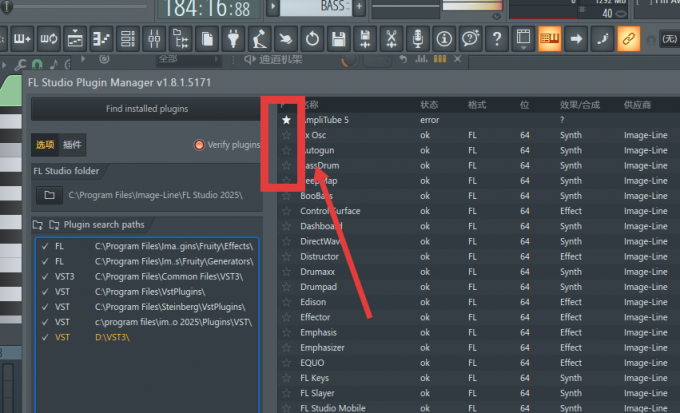Click the note slide toolbar icon
680x413 pixels.
click(x=602, y=39)
